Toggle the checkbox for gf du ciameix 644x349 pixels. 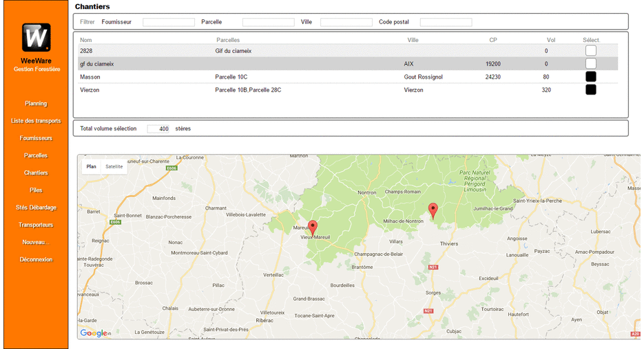[x=590, y=63]
